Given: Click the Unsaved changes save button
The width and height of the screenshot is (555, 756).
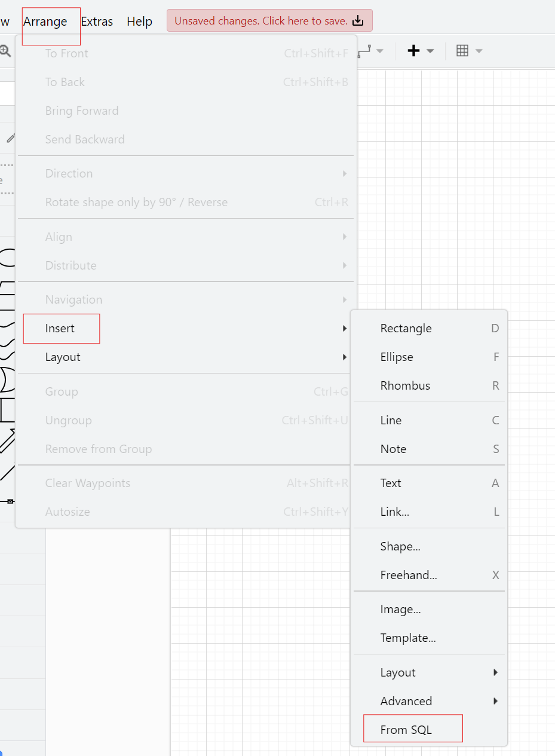Looking at the screenshot, I should 269,20.
